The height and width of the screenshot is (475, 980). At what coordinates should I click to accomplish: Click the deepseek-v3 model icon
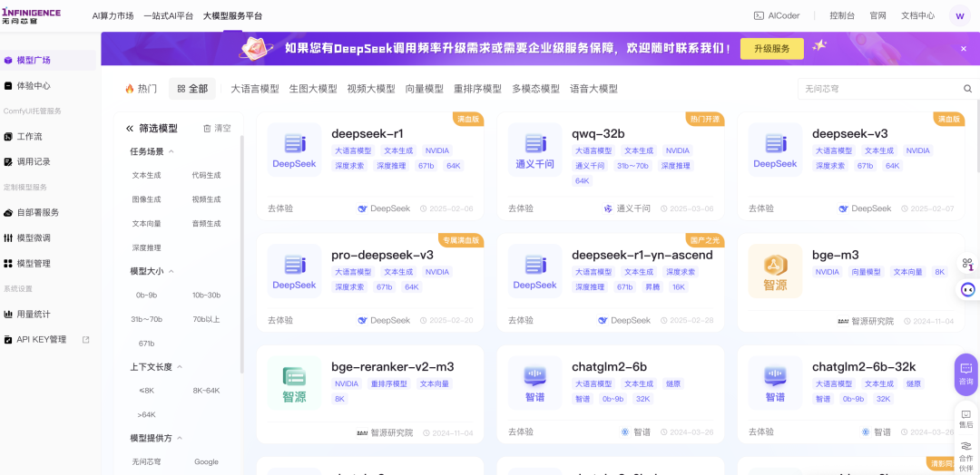pyautogui.click(x=775, y=150)
